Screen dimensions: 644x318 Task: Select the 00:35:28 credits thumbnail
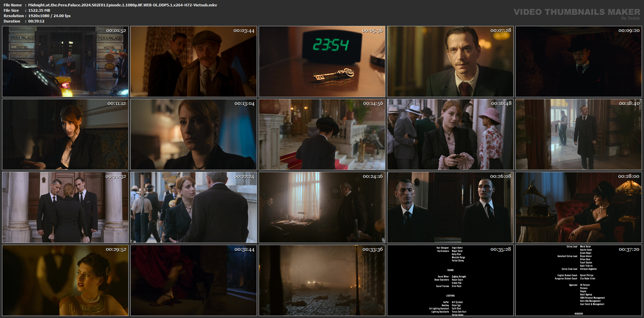coord(450,280)
